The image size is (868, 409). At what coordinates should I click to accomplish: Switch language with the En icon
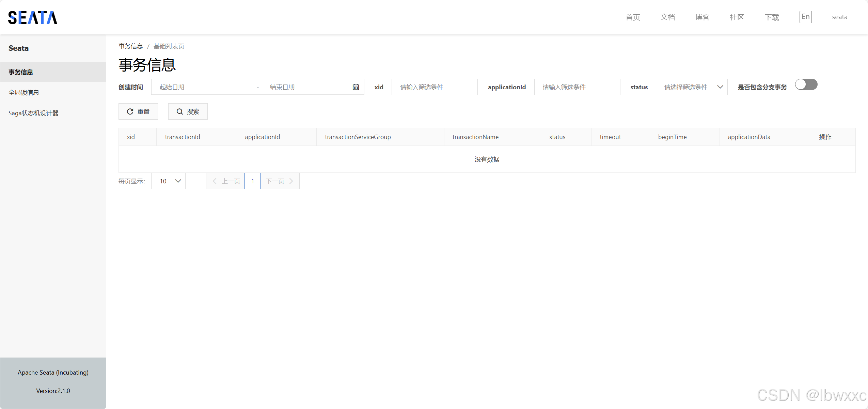pyautogui.click(x=805, y=17)
